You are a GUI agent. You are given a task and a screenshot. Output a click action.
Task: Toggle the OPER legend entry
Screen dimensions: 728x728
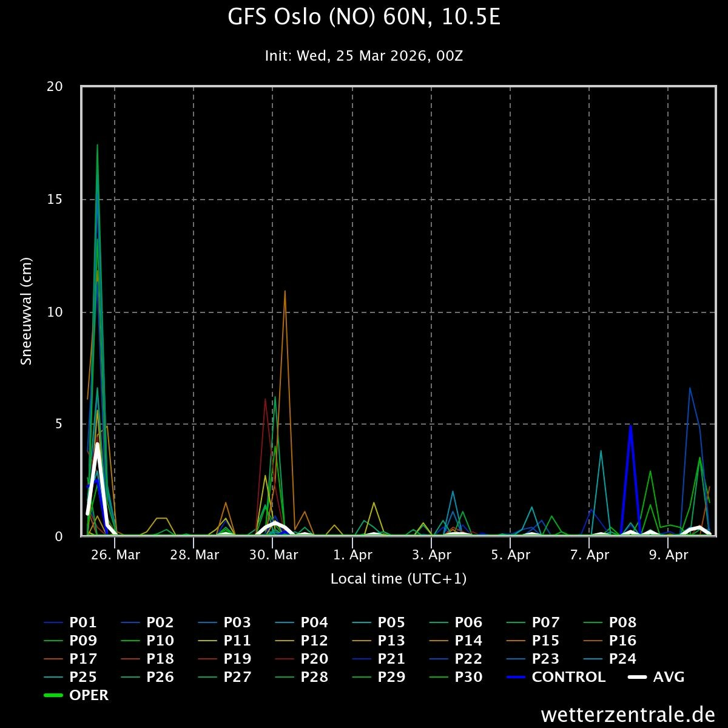76,695
